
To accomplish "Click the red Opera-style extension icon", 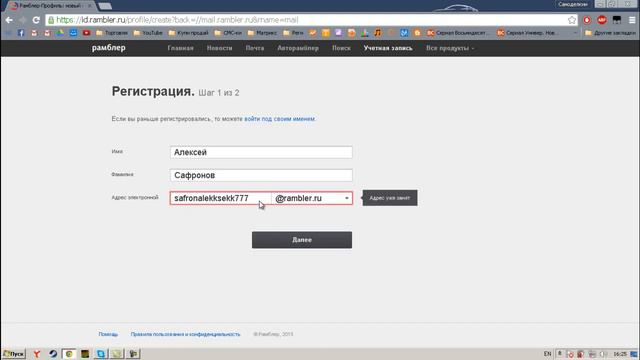I will (587, 20).
